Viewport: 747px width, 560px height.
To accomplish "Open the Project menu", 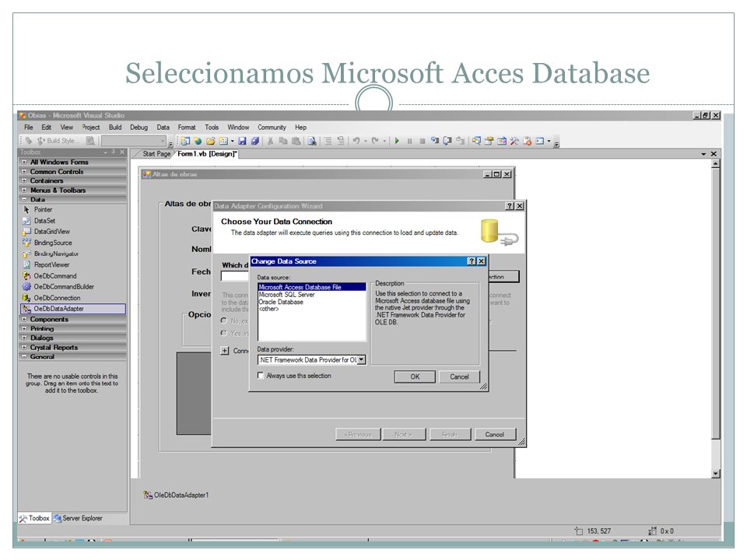I will [x=90, y=128].
